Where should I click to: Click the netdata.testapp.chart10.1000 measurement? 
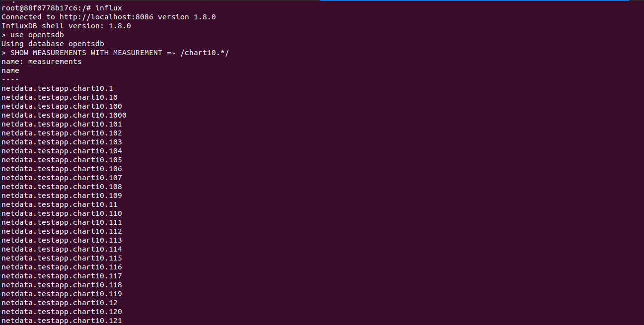point(64,115)
